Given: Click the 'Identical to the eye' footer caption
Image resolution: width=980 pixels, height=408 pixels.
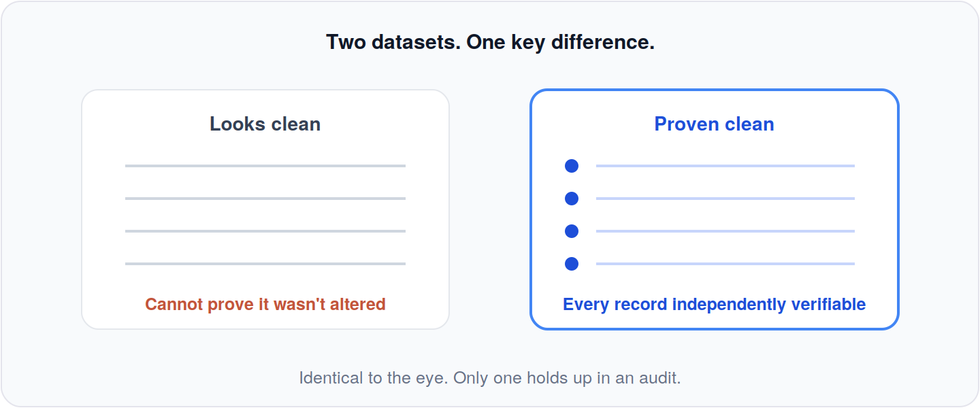Looking at the screenshot, I should tap(490, 377).
